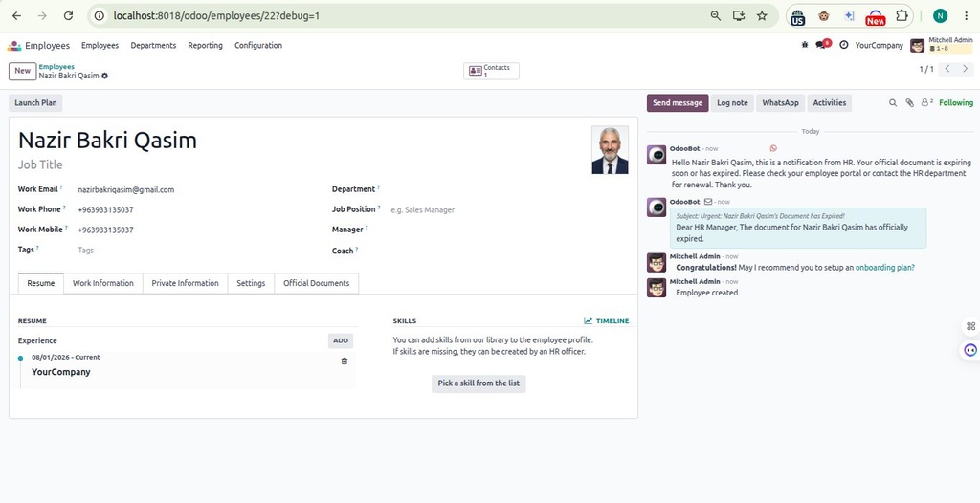Bookmark this page with the star icon
This screenshot has height=503, width=980.
point(762,15)
